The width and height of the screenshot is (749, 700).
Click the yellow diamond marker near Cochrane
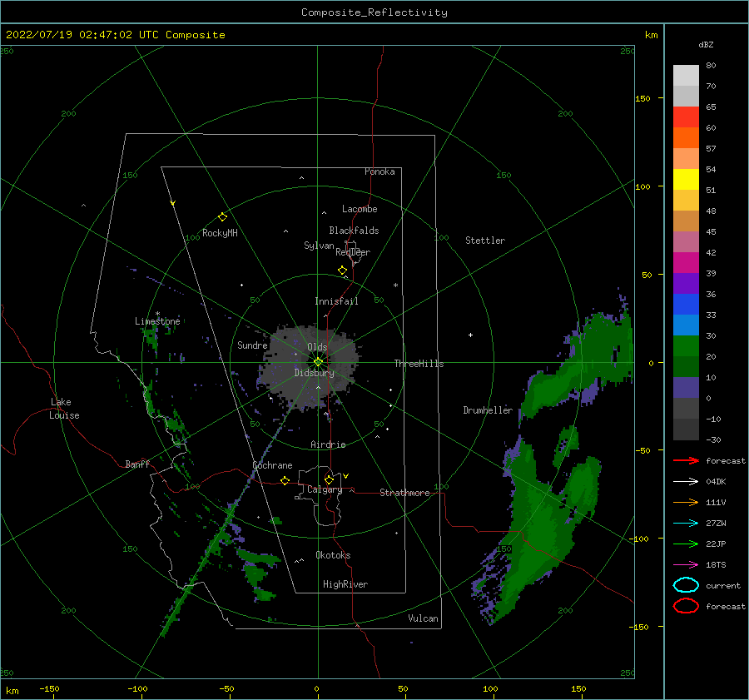point(285,480)
